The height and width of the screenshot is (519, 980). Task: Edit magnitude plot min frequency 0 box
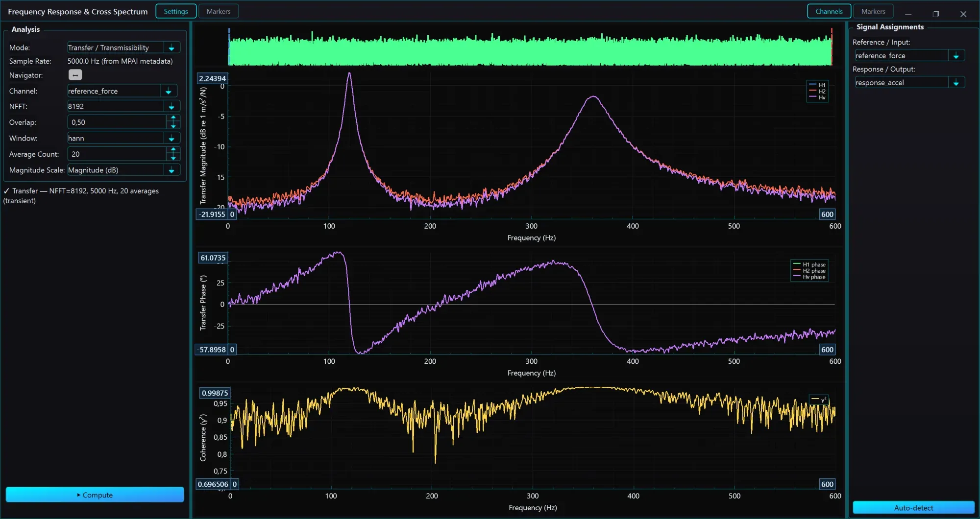tap(232, 214)
